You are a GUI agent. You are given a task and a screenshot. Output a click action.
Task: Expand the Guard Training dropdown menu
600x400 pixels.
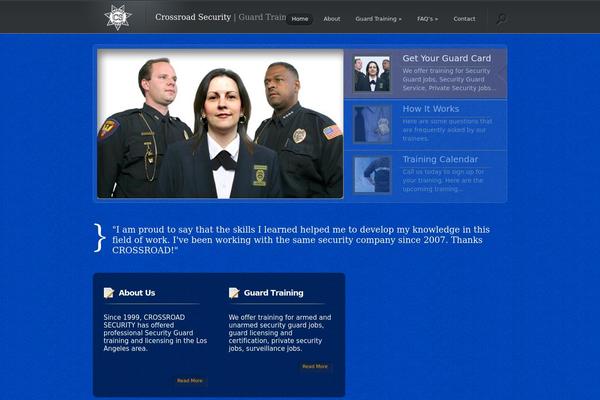click(x=378, y=19)
